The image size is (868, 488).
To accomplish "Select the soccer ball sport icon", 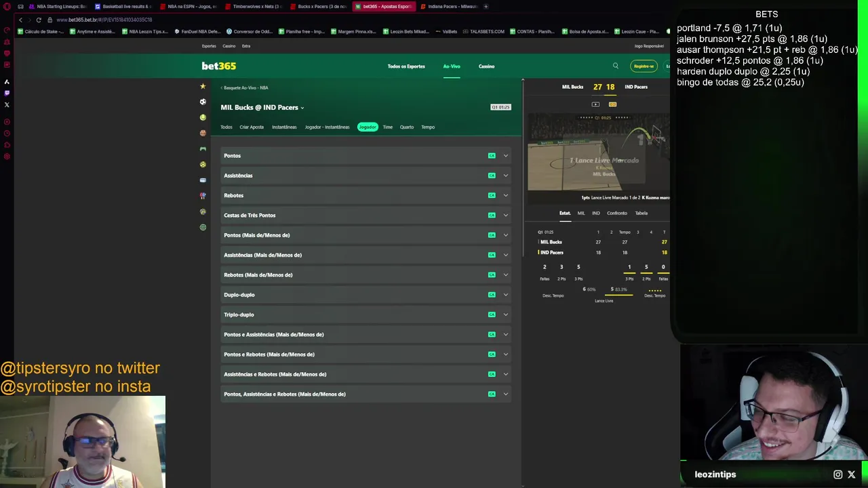I will 202,102.
